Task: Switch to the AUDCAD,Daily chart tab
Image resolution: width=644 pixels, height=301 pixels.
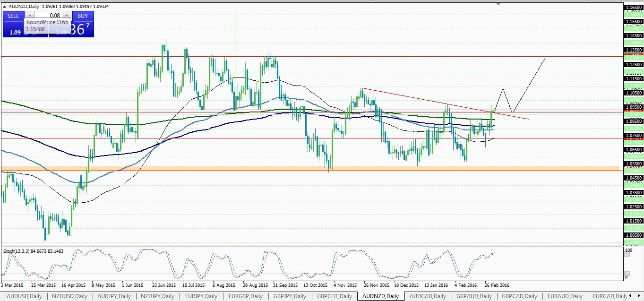Action: coord(428,296)
